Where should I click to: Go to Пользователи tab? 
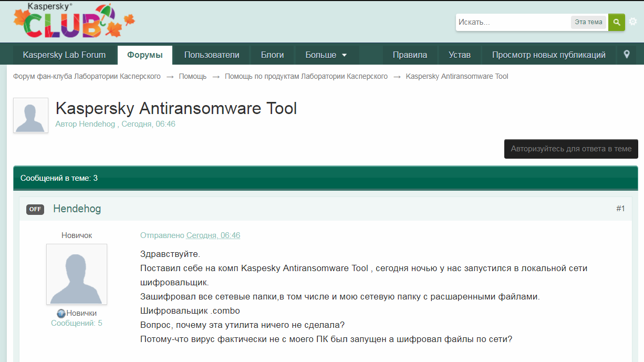[x=212, y=55]
